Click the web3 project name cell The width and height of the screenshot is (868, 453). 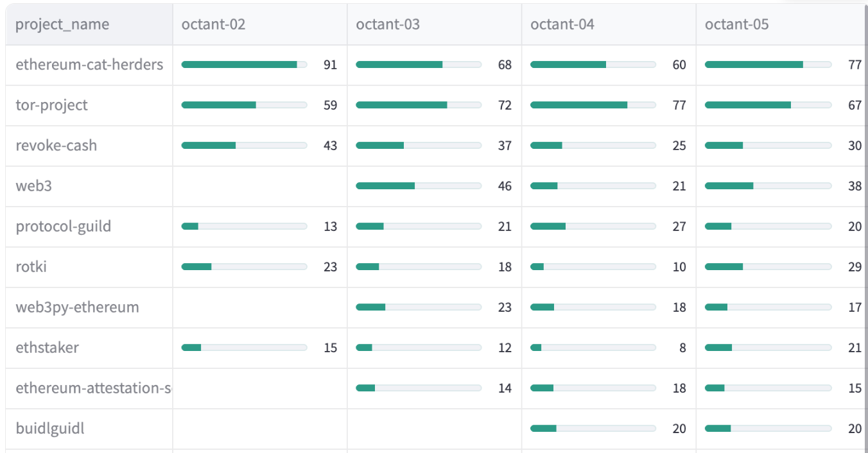33,186
